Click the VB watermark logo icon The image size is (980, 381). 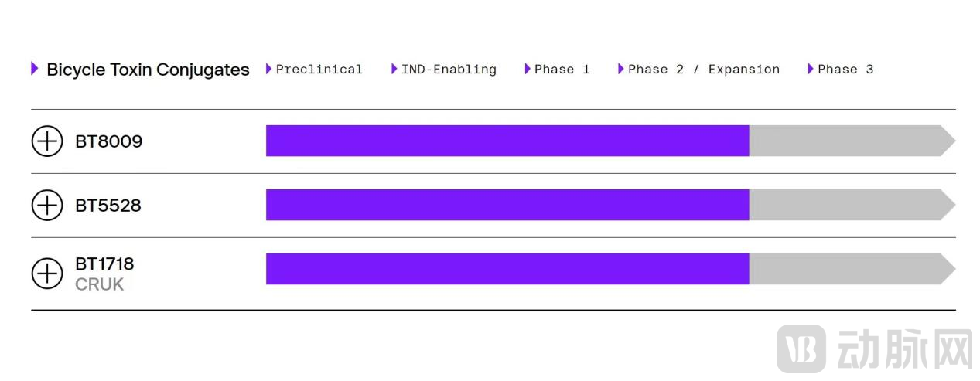(x=801, y=348)
